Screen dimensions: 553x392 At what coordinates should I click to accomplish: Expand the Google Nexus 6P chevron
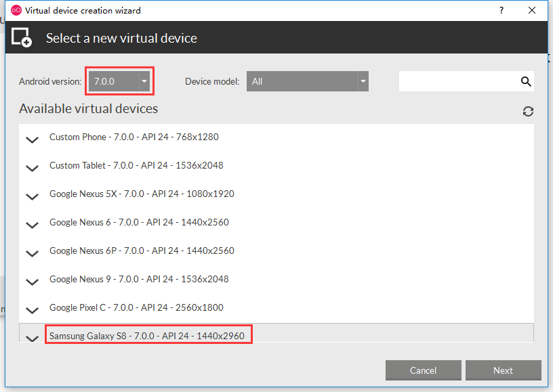click(x=32, y=254)
